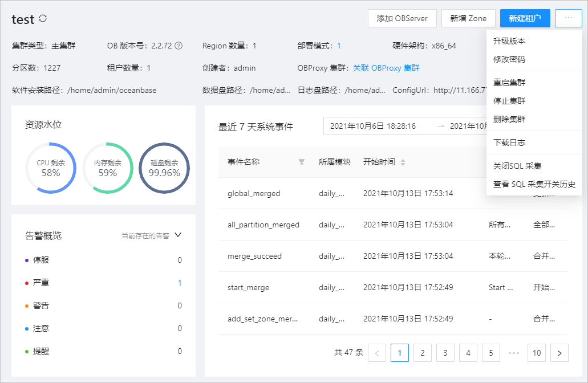Refresh the test cluster with the reload icon
Screen dimensions: 588x383
[43, 18]
